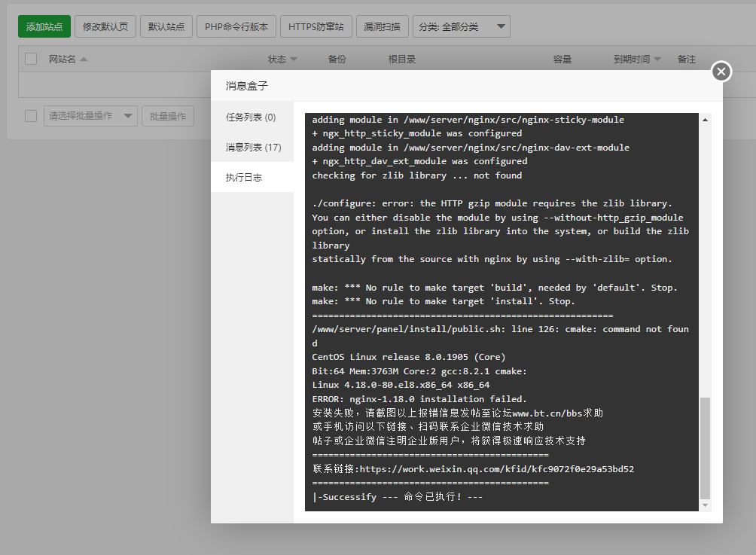
Task: Click the 'line 126: cmake: command not found' line
Action: point(501,336)
